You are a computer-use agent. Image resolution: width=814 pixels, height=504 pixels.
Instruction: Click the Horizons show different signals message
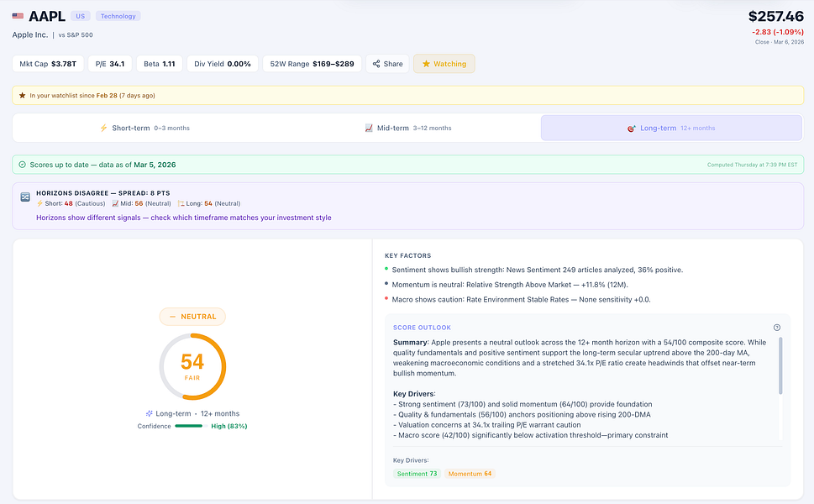[184, 218]
